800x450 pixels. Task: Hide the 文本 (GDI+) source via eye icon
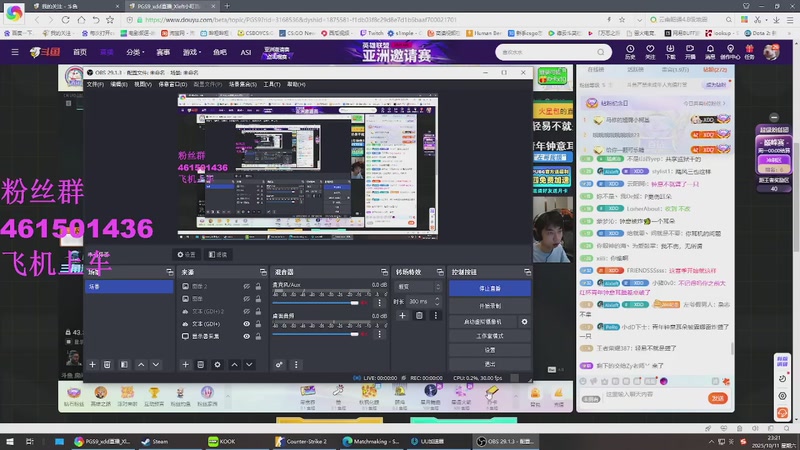(x=246, y=323)
